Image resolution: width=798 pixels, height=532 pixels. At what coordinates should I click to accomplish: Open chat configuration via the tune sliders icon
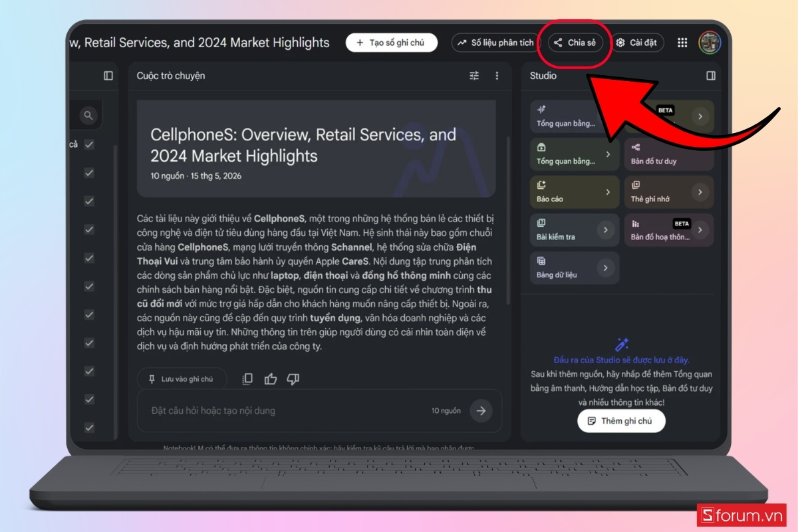click(474, 76)
